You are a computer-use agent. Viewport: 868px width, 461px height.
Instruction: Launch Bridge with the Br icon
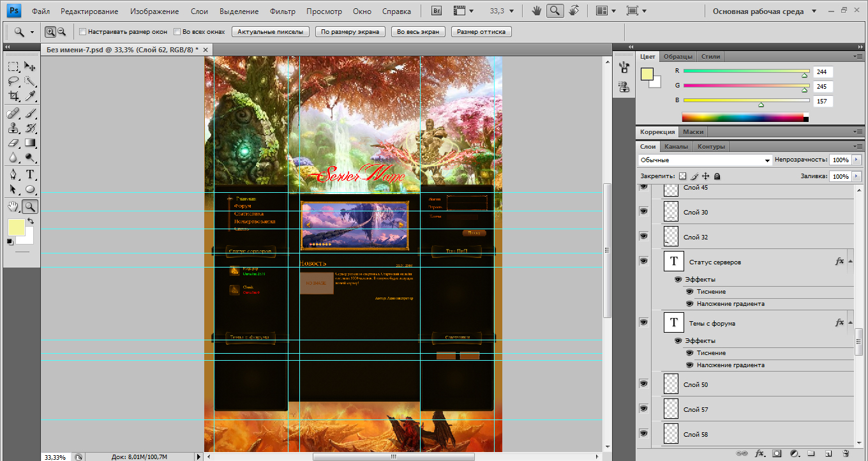pyautogui.click(x=437, y=11)
